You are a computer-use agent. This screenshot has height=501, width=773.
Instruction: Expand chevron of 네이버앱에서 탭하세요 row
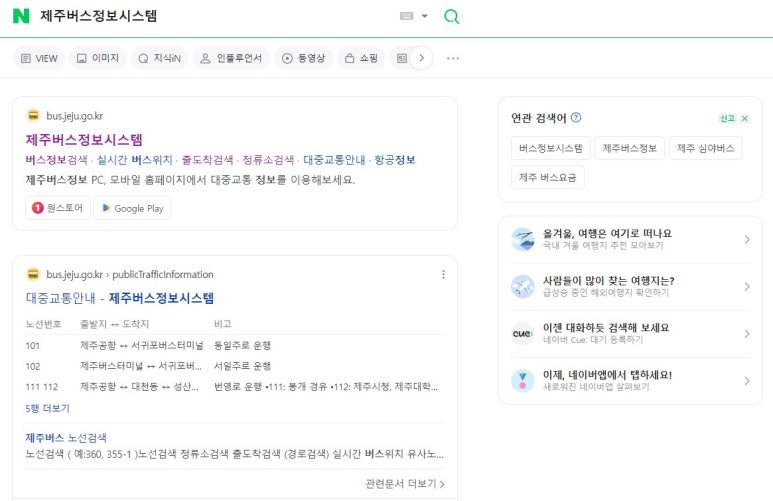click(747, 381)
